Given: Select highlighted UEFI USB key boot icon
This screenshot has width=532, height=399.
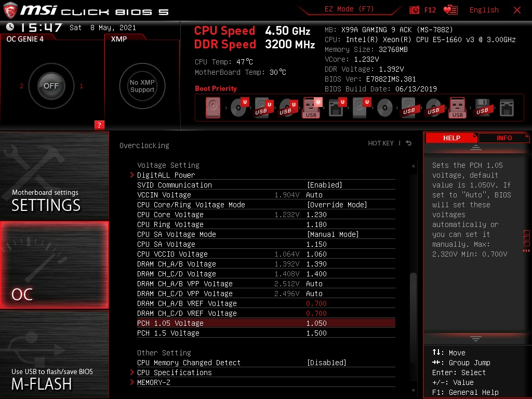Looking at the screenshot, I should pyautogui.click(x=312, y=108).
